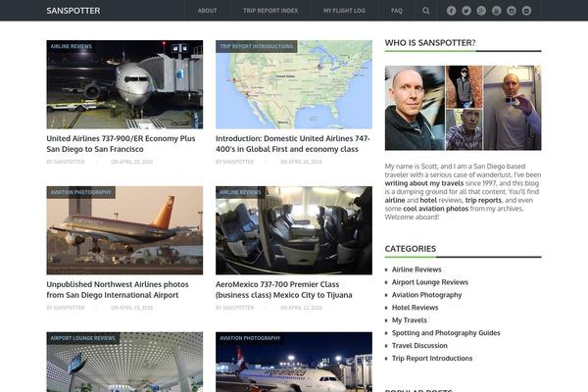Follow the 'trip reports' link in bio
This screenshot has width=588, height=392.
483,200
